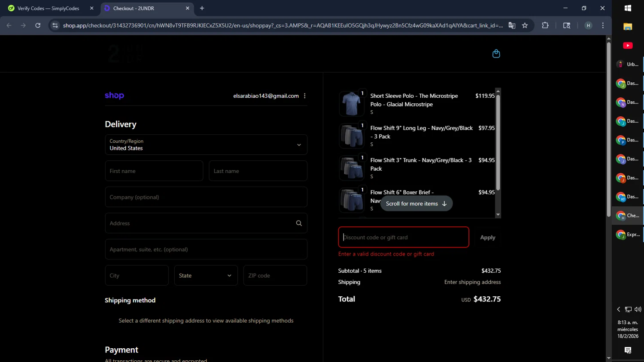Open the shopping bag cart icon
This screenshot has height=362, width=644.
tap(496, 54)
